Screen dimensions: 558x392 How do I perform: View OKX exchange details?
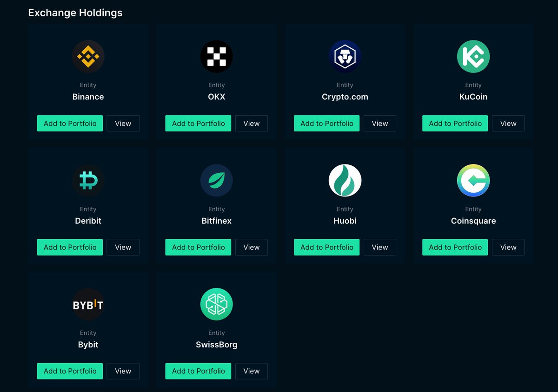(x=251, y=123)
